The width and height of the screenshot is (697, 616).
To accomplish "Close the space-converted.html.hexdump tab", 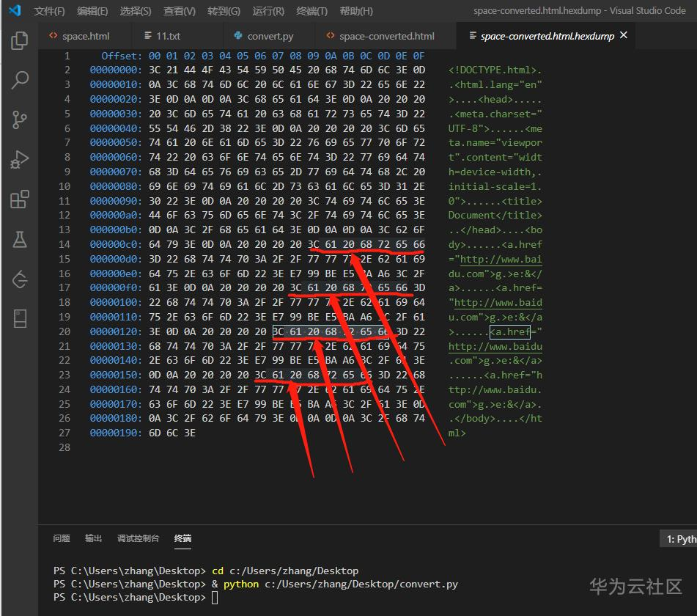I will click(x=624, y=34).
